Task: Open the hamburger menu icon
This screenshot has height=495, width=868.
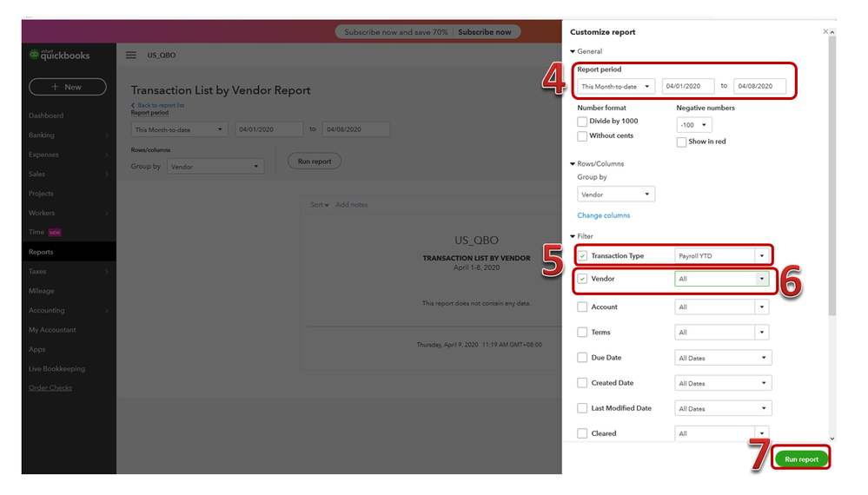Action: click(x=130, y=56)
